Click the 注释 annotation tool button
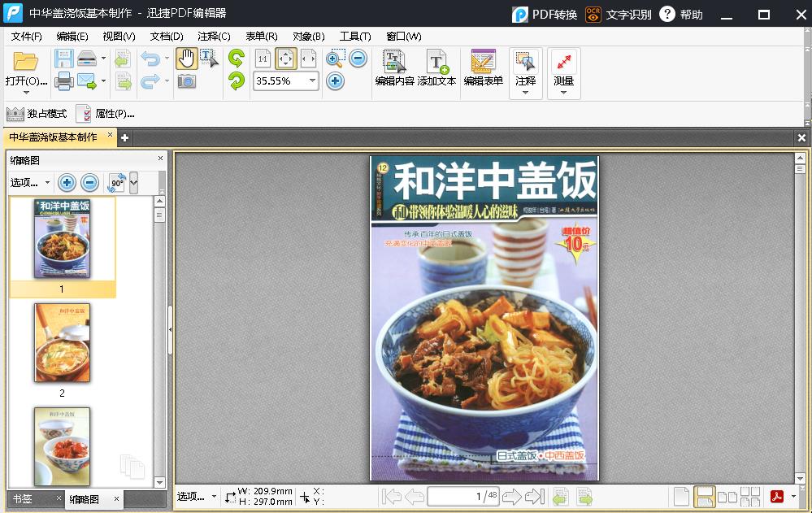812x513 pixels. point(526,67)
